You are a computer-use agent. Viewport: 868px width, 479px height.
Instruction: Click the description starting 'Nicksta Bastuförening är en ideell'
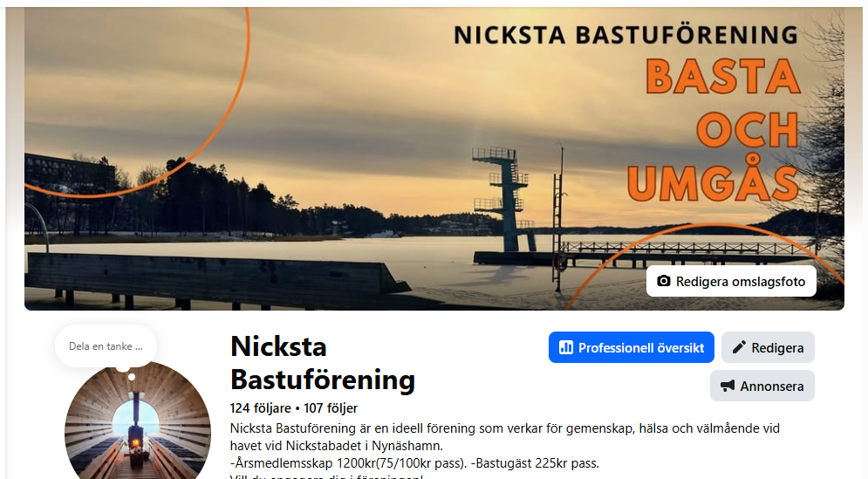tap(505, 437)
